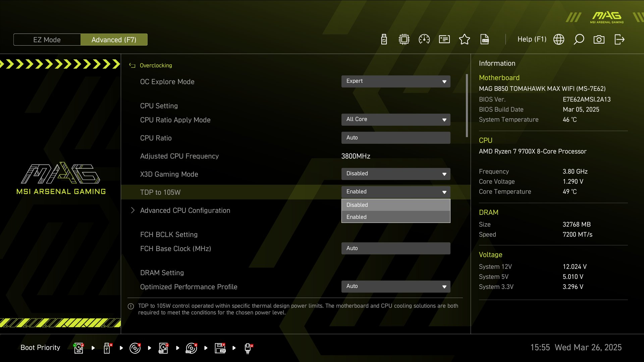Choose Enabled in TDP to 105W list
This screenshot has width=644, height=362.
tap(396, 217)
